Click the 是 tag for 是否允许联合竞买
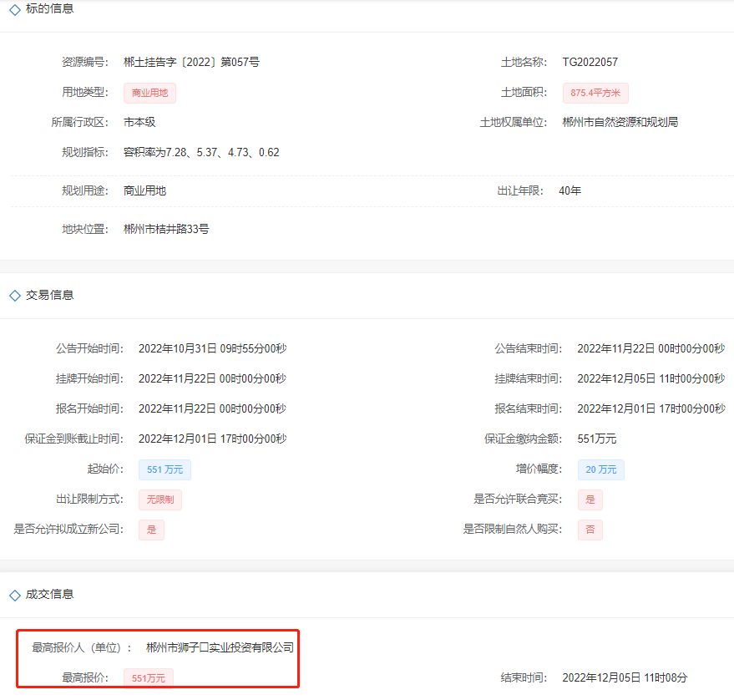734x700 pixels. pos(590,500)
